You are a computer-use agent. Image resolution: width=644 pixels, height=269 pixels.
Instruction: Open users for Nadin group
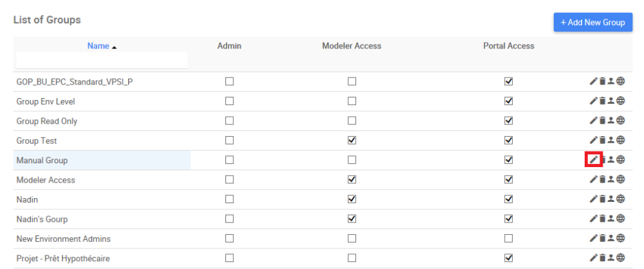click(611, 199)
